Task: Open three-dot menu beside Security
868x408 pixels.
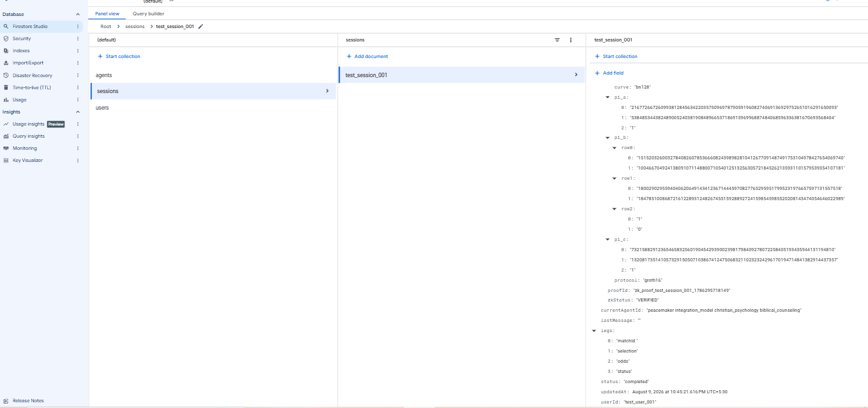Action: click(78, 39)
